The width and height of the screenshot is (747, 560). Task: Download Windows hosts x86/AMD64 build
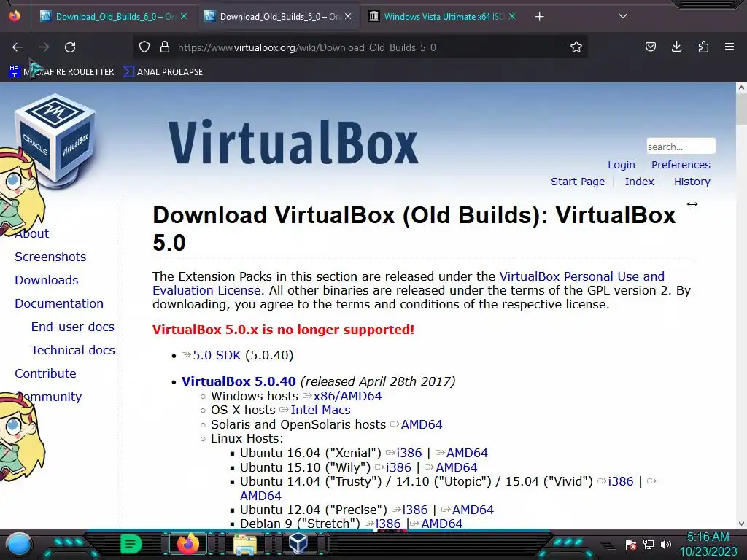[x=347, y=396]
